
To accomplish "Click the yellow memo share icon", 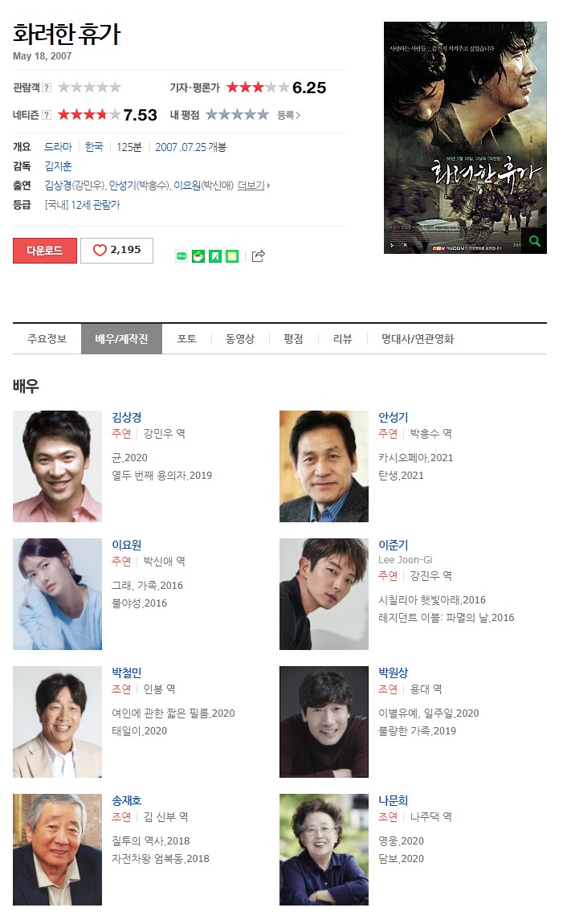I will click(232, 256).
